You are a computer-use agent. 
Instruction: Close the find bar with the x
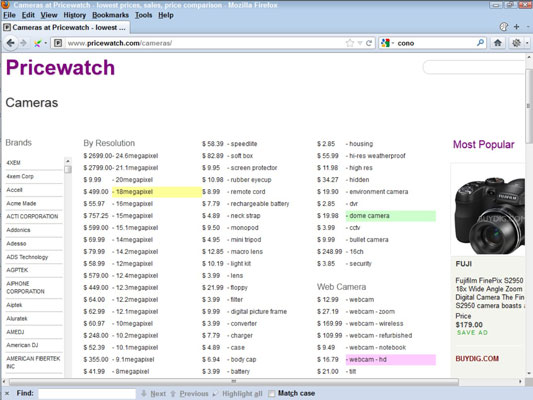(x=7, y=393)
